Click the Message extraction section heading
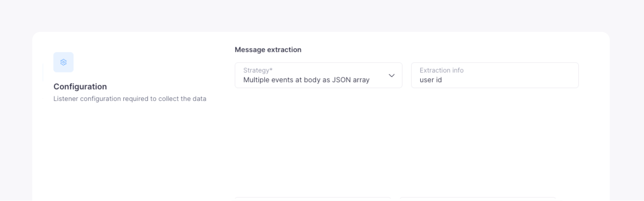 click(268, 50)
